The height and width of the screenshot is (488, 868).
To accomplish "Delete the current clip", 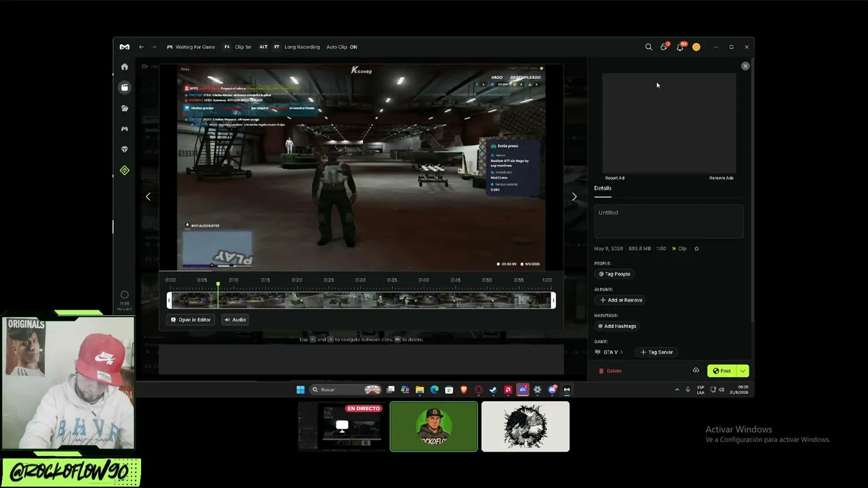I will click(x=610, y=371).
